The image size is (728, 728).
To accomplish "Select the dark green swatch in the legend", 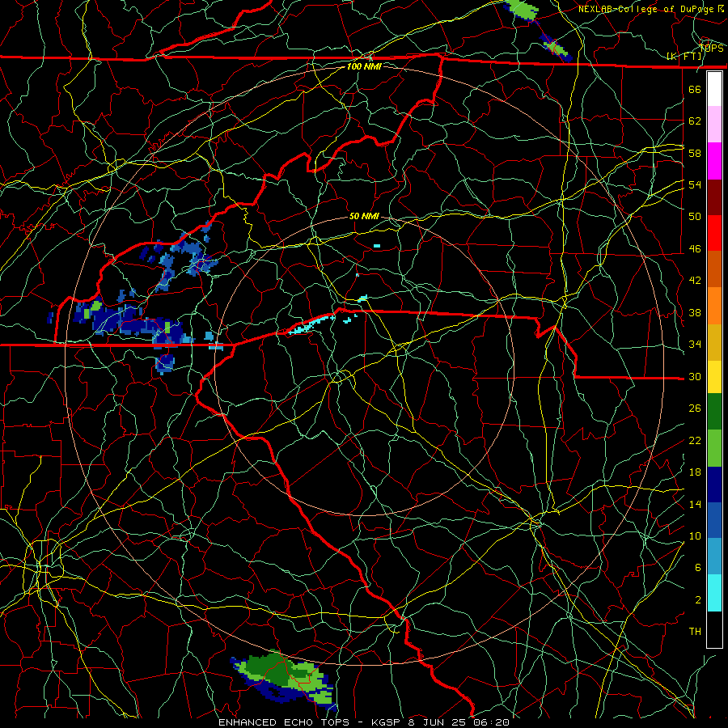I will (714, 412).
